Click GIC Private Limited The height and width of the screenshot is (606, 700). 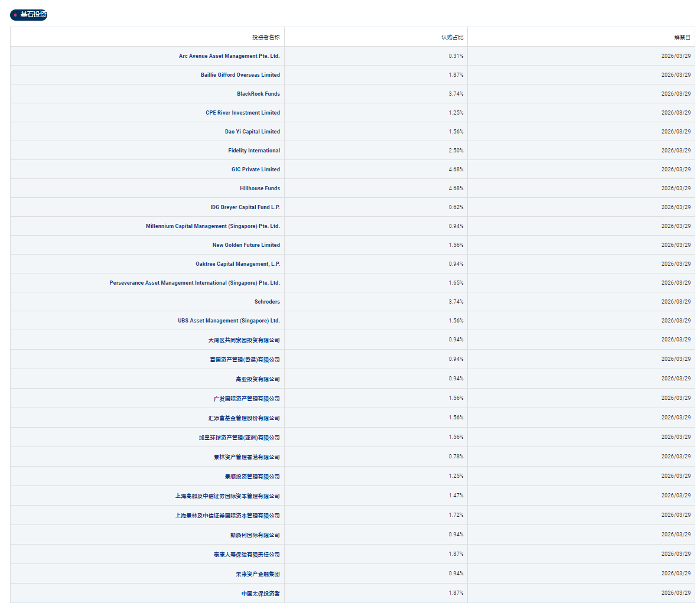[x=256, y=170]
